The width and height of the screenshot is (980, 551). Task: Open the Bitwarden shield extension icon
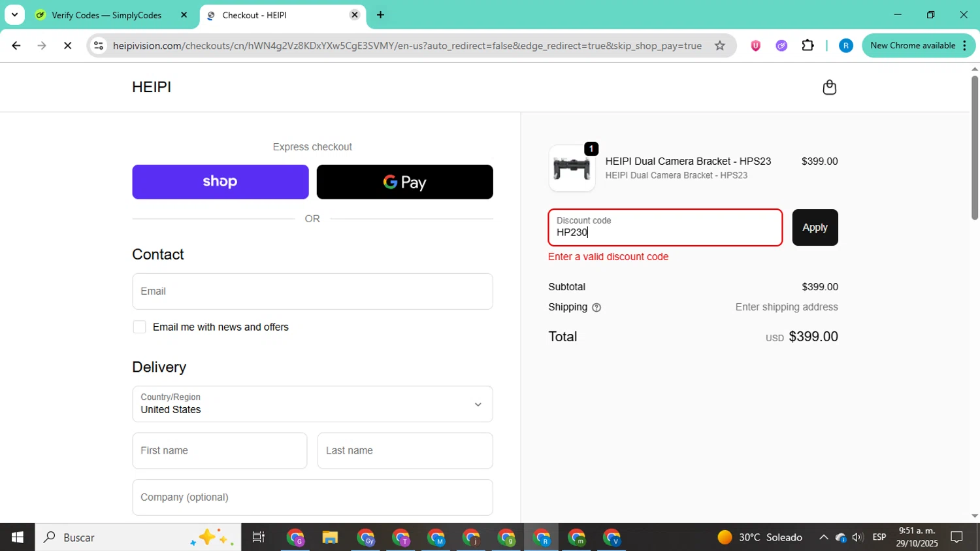pos(755,46)
